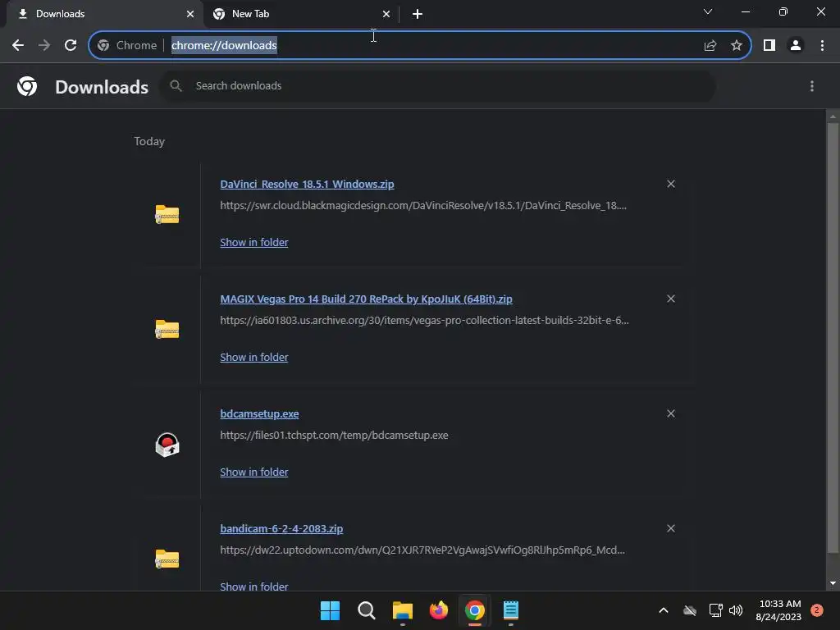Open Windows taskbar search
The height and width of the screenshot is (630, 840).
click(367, 610)
